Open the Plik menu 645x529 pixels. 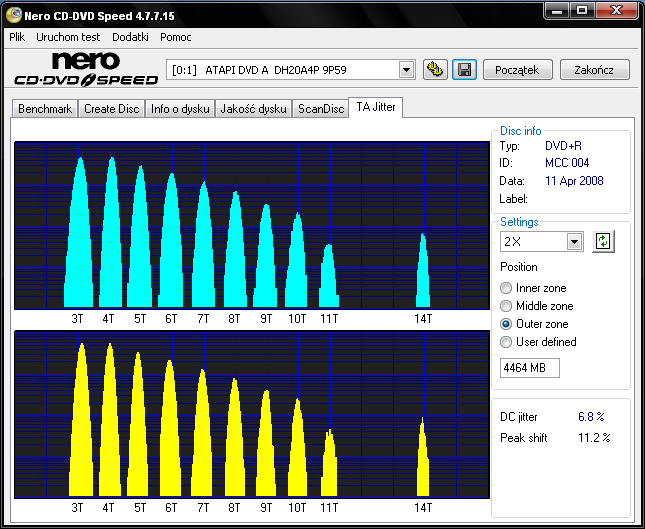pyautogui.click(x=17, y=37)
